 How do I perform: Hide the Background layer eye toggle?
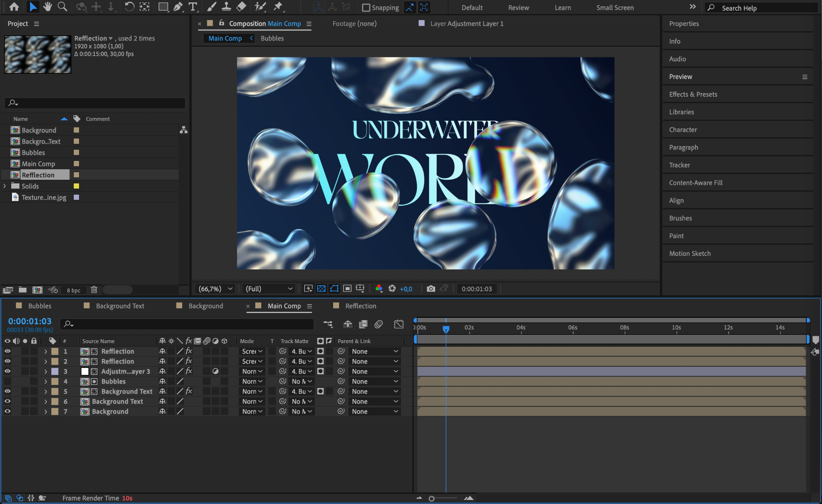click(x=7, y=411)
